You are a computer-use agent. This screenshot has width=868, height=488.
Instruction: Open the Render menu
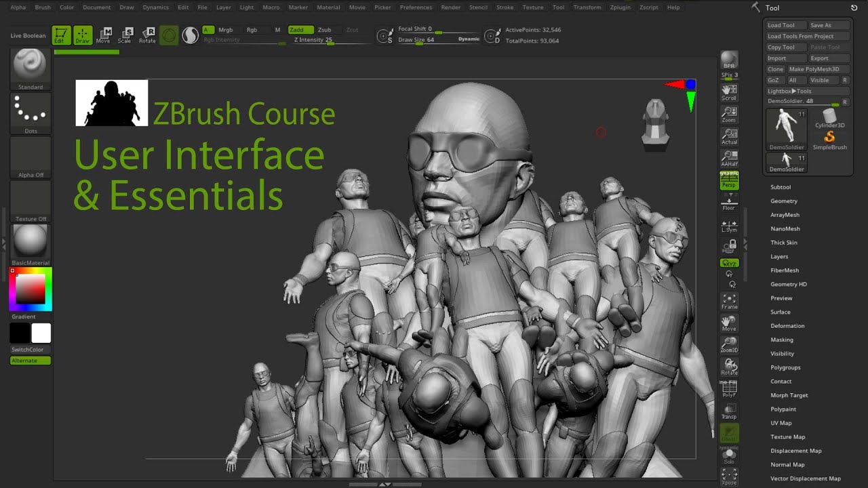(x=451, y=7)
